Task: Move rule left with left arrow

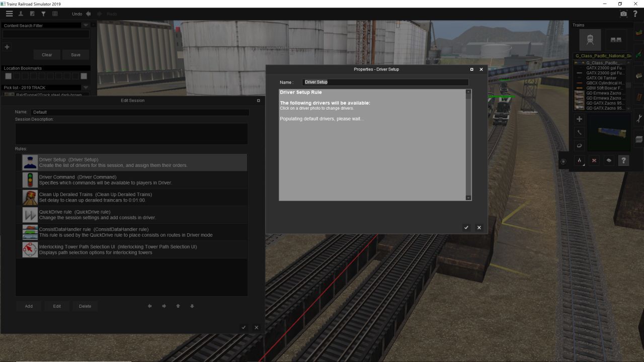Action: [x=150, y=306]
